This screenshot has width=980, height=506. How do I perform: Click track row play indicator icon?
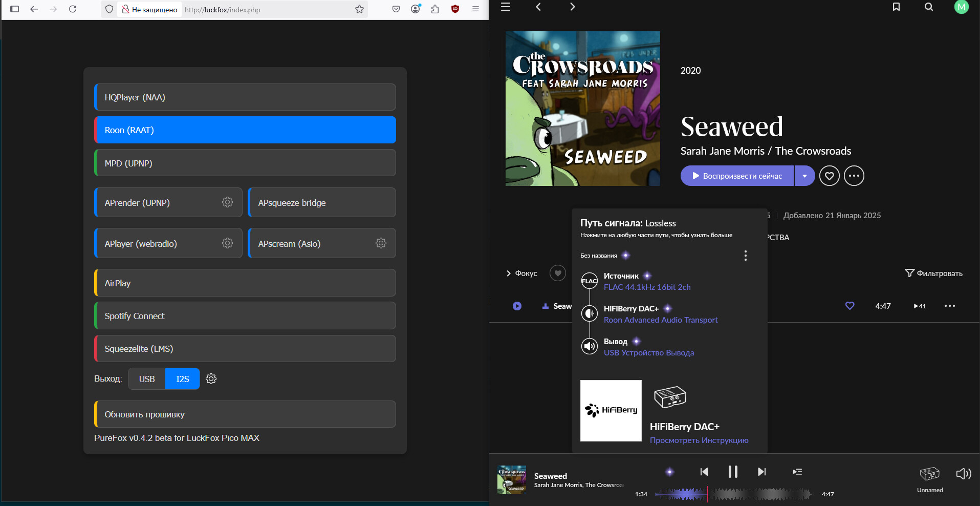(x=517, y=306)
